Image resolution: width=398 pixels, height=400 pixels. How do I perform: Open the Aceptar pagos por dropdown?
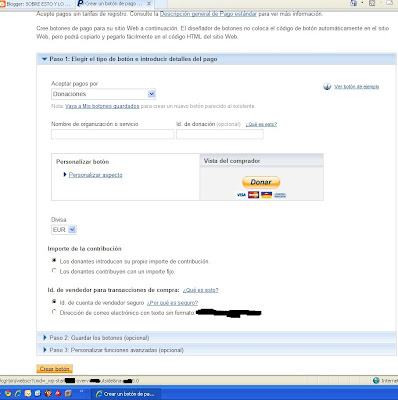pos(103,94)
